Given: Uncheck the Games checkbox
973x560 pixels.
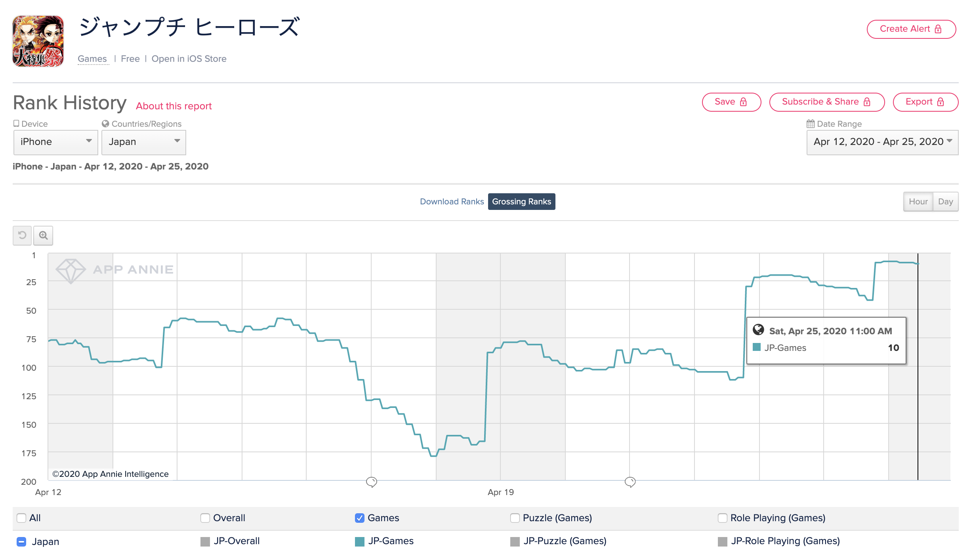Looking at the screenshot, I should pyautogui.click(x=359, y=518).
